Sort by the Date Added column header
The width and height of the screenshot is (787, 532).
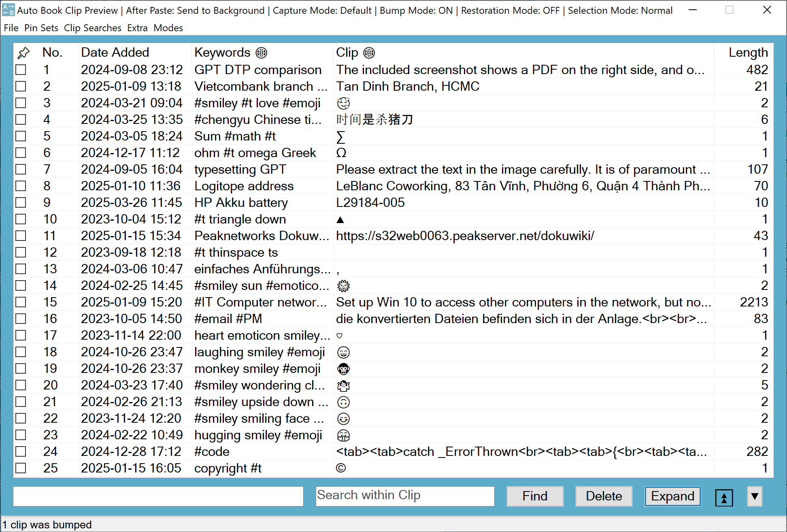pos(115,53)
